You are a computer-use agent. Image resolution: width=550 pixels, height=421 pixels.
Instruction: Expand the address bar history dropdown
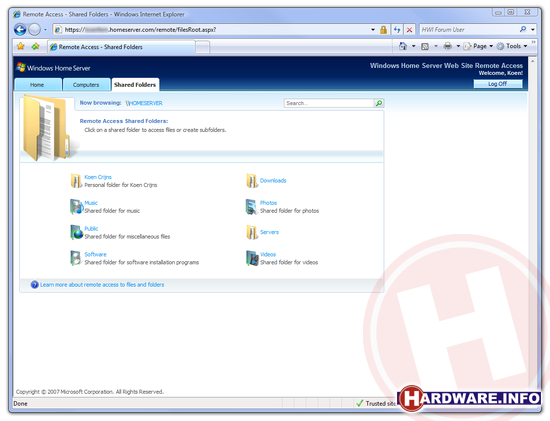(373, 30)
